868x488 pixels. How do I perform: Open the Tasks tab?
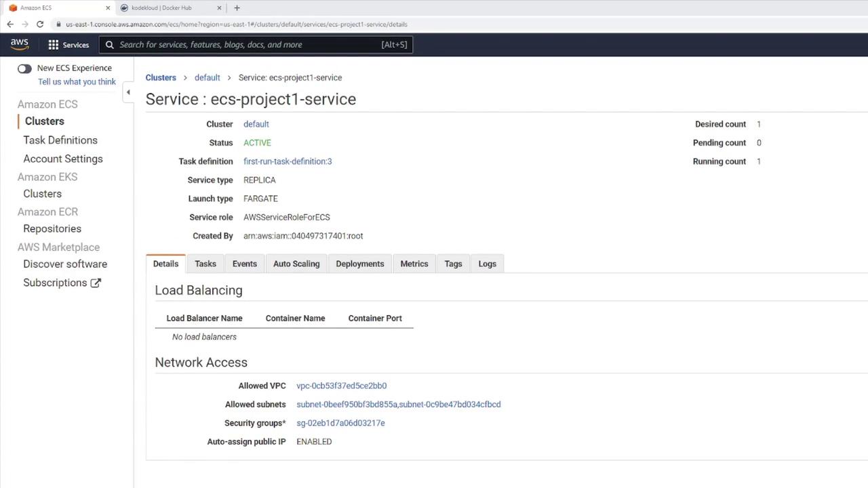(205, 264)
